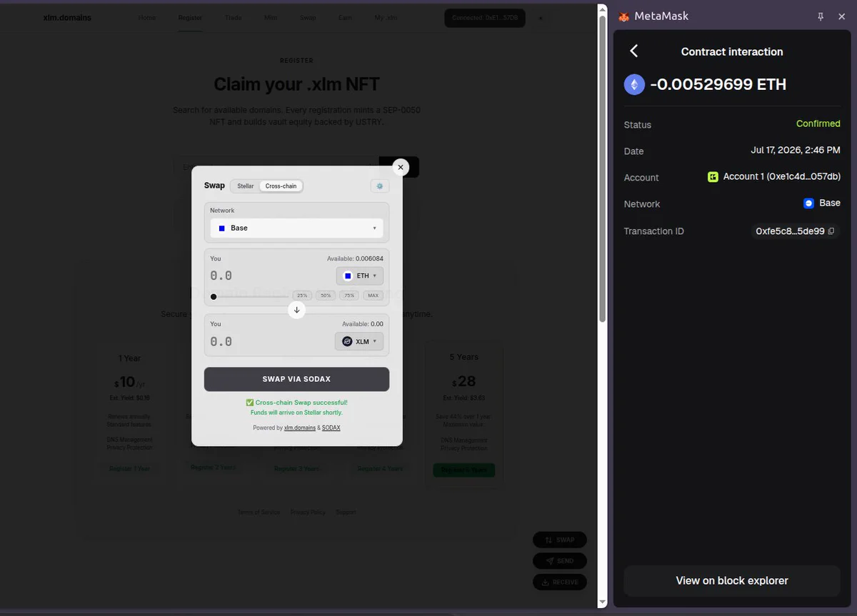Click the Available: 0.006084 balance text
This screenshot has height=616, width=857.
coord(355,258)
